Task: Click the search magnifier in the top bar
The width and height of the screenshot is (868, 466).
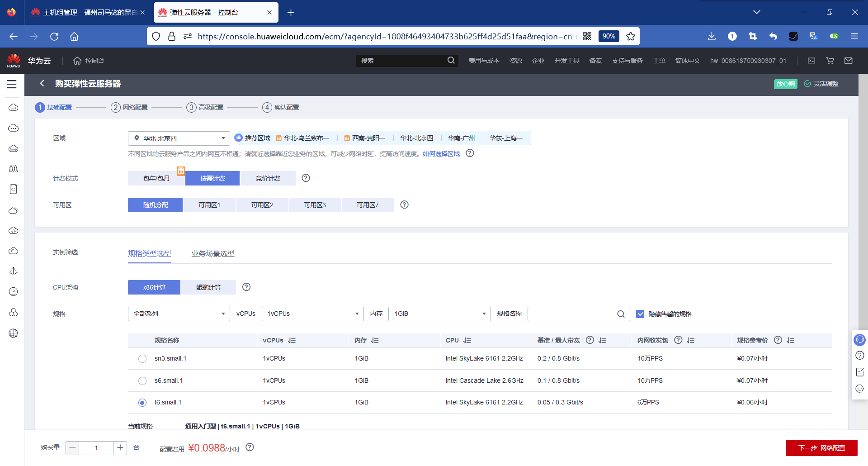Action: 451,60
